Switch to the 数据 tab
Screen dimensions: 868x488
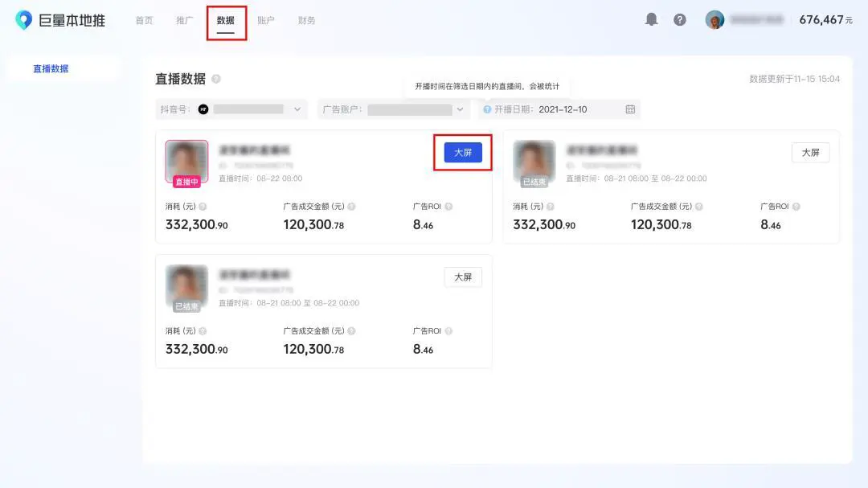tap(226, 20)
